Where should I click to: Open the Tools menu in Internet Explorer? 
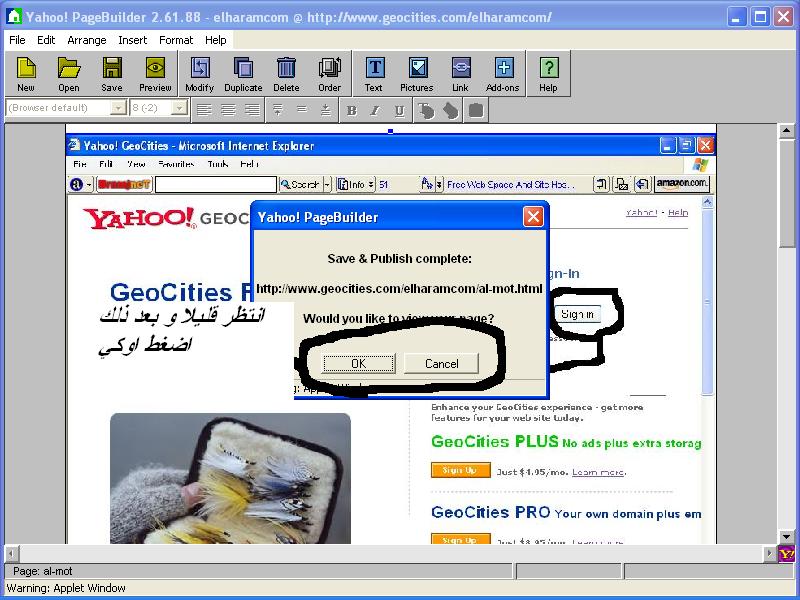point(218,164)
